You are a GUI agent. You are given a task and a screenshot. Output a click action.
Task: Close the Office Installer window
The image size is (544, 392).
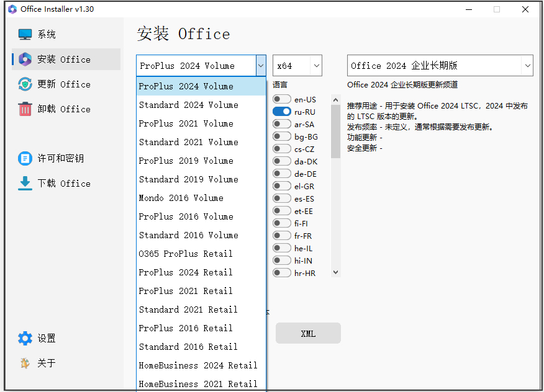[x=525, y=9]
